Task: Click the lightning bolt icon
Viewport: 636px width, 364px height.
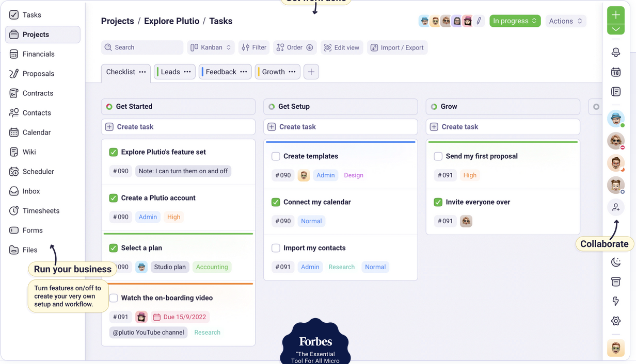Action: (616, 301)
